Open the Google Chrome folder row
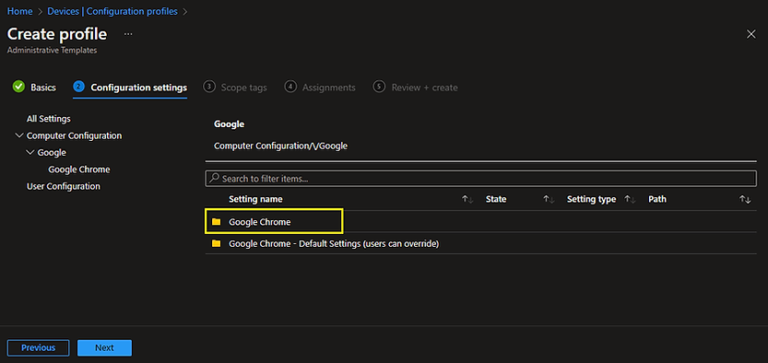This screenshot has width=768, height=363. [x=480, y=221]
